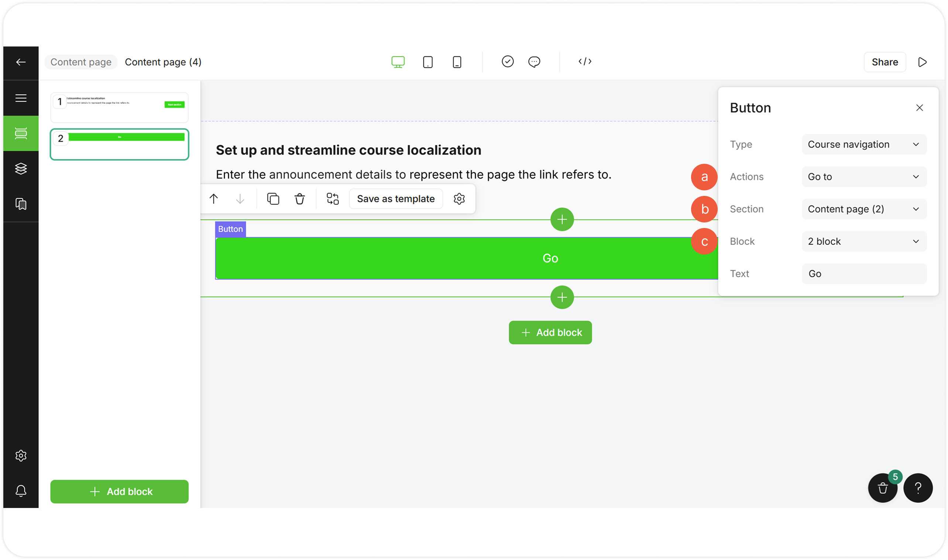Click the Share button
This screenshot has width=948, height=560.
click(885, 62)
